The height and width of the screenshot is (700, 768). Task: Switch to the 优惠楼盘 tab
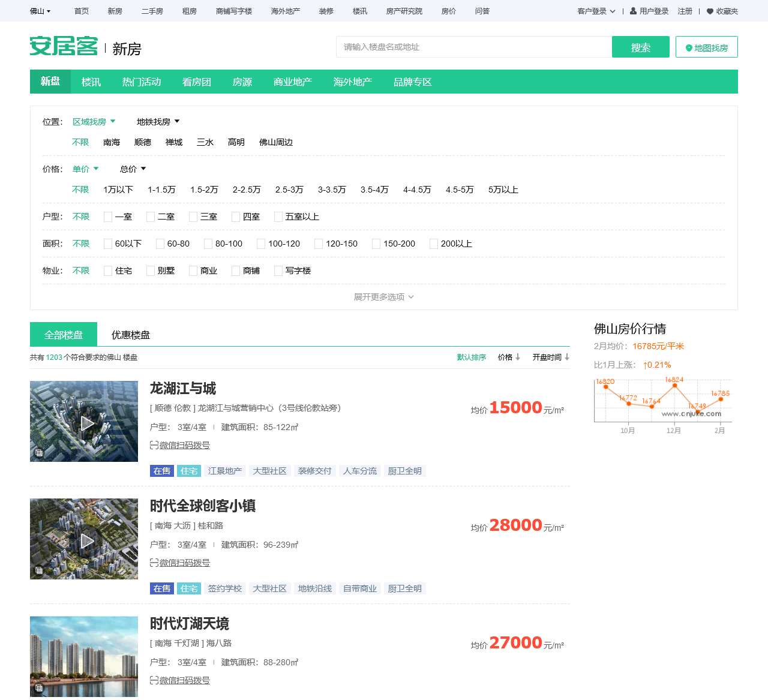[131, 335]
